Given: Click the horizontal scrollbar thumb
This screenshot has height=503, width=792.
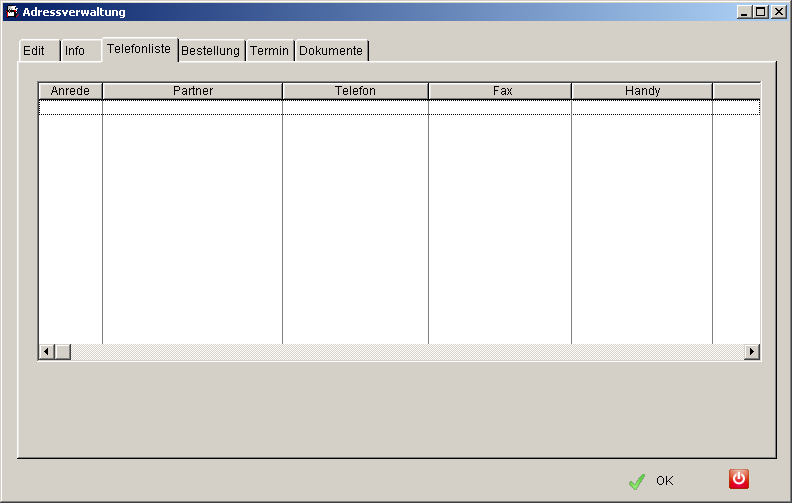Looking at the screenshot, I should pos(63,351).
